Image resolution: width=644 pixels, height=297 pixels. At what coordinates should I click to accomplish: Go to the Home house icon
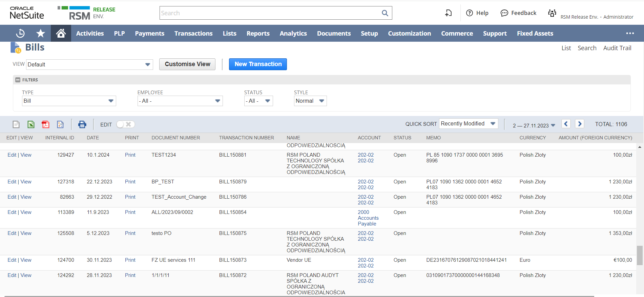pos(61,33)
